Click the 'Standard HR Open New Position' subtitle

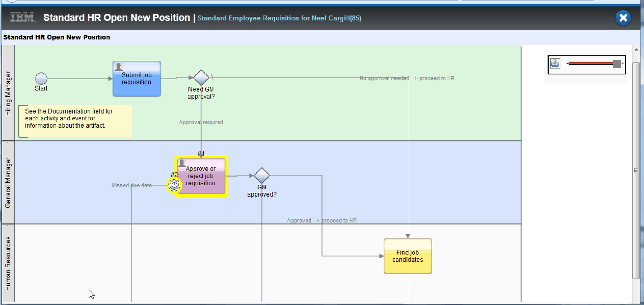57,37
